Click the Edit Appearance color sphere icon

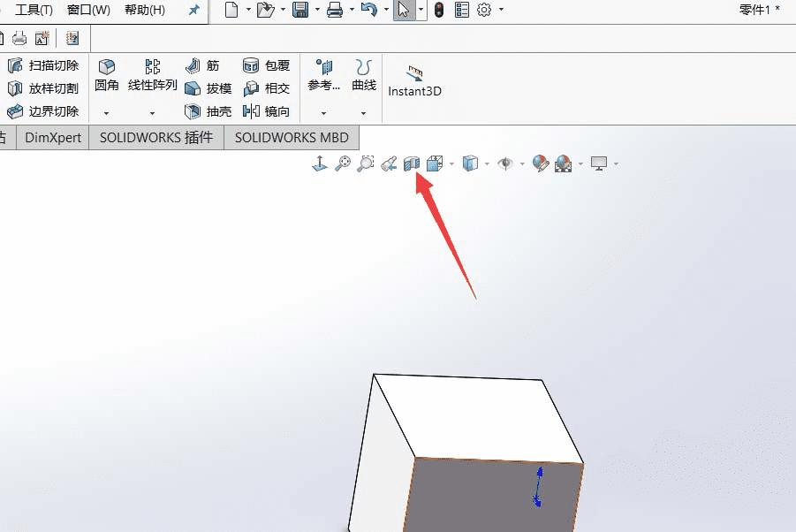pyautogui.click(x=541, y=163)
